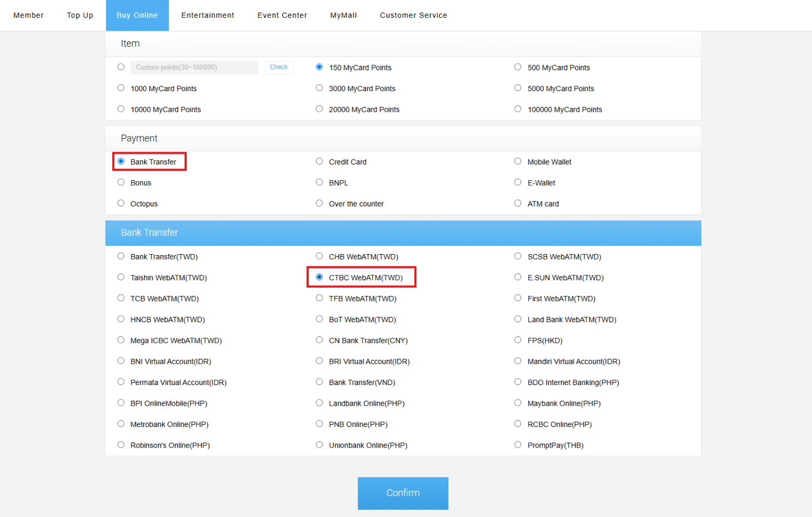Select ATM card payment

[518, 203]
